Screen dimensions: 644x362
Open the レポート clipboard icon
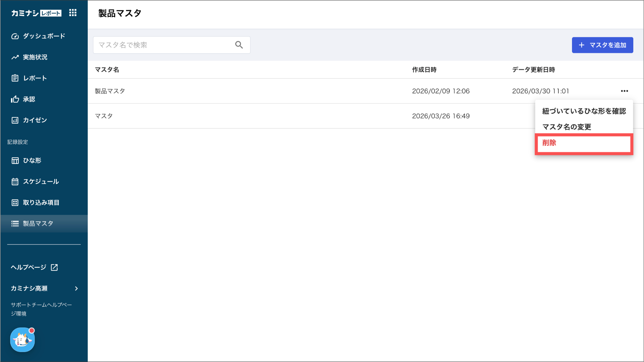(x=15, y=78)
